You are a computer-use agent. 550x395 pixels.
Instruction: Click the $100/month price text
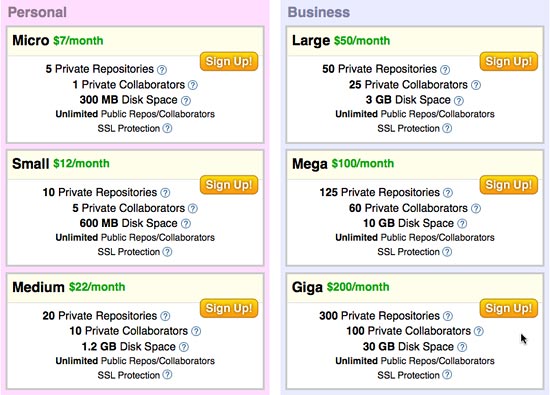click(363, 164)
